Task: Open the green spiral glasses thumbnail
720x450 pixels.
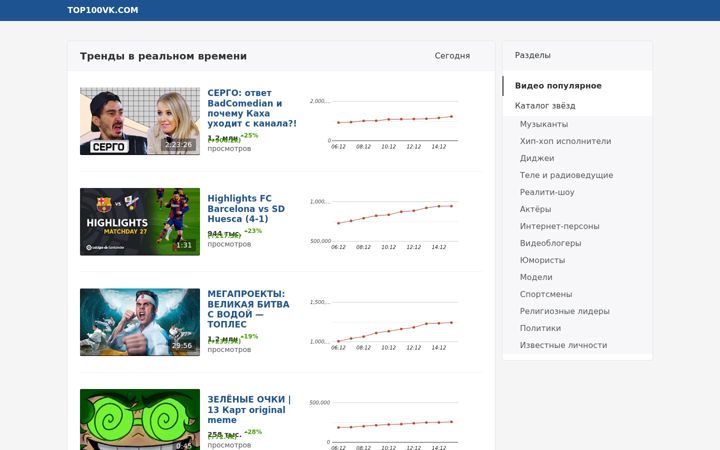Action: 140,420
